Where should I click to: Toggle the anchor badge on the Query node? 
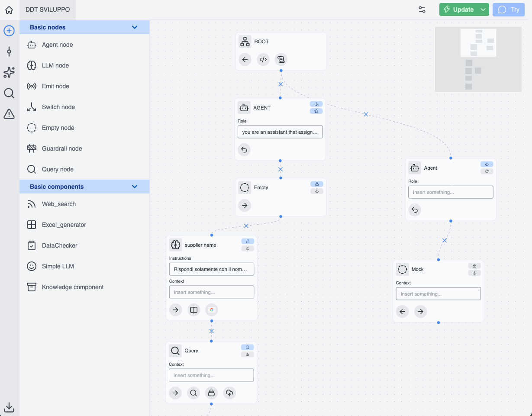(248, 355)
